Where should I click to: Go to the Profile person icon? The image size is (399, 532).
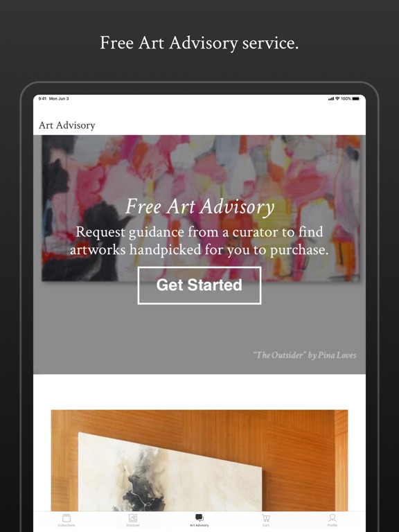click(332, 518)
